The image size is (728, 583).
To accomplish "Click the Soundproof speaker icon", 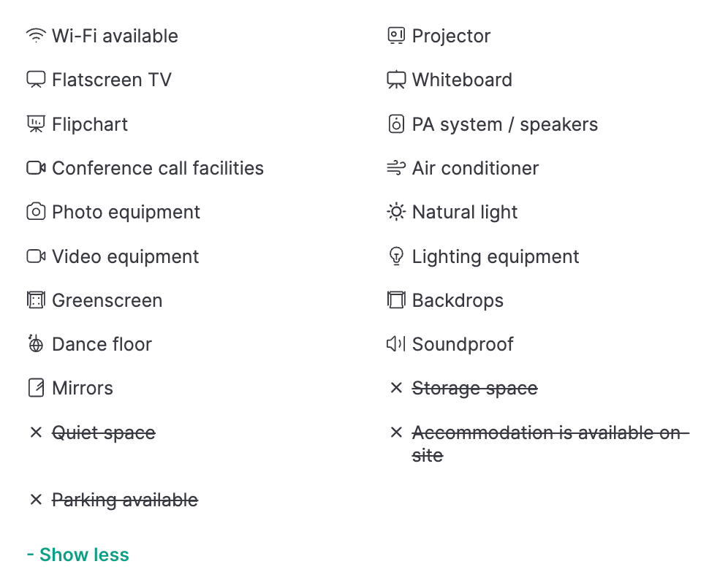I will (396, 344).
